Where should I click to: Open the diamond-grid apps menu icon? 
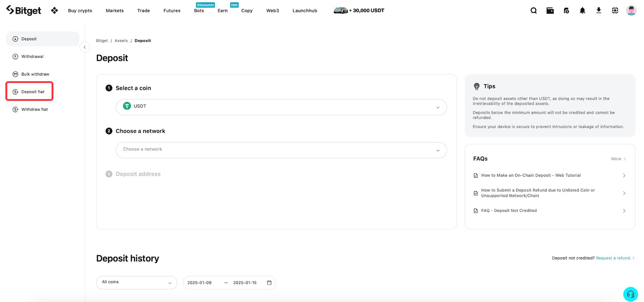[54, 10]
